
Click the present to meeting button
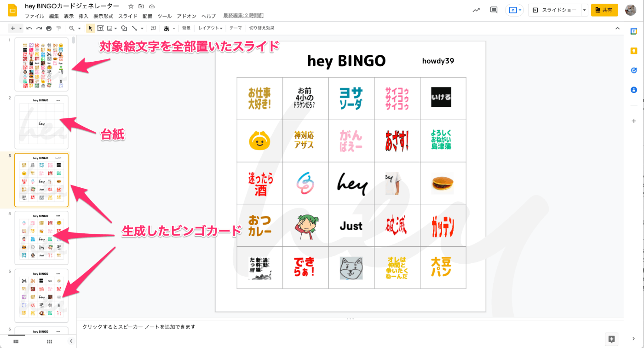[x=514, y=10]
